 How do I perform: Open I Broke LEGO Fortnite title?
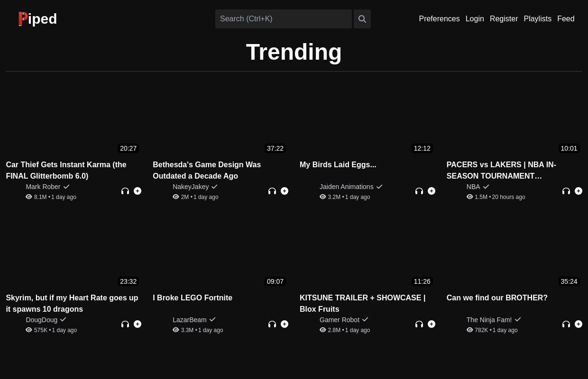click(x=193, y=298)
